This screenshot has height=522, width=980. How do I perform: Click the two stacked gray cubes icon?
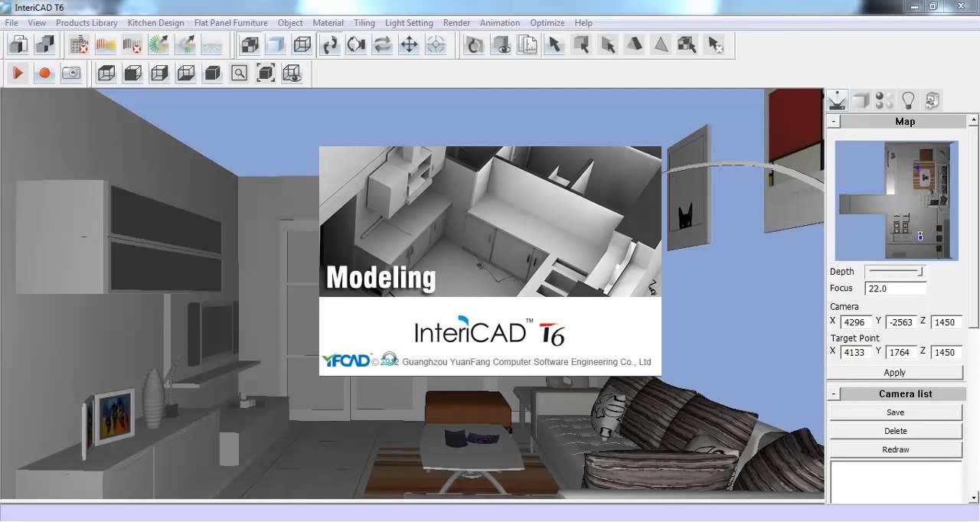coord(45,45)
